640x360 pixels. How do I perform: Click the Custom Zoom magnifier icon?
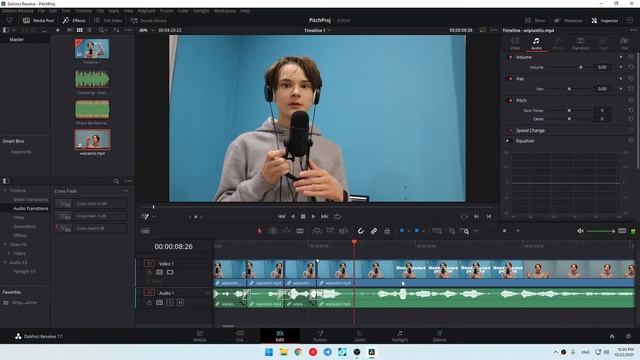pos(464,231)
